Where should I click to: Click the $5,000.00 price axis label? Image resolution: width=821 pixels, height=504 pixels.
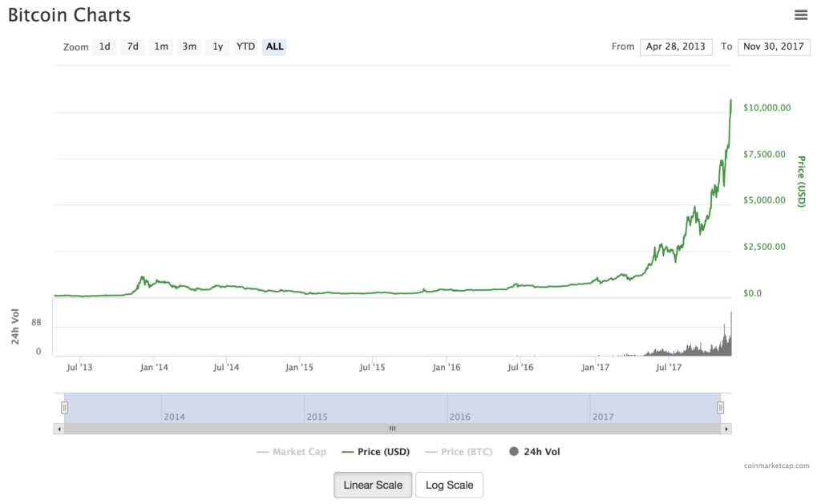pos(764,200)
